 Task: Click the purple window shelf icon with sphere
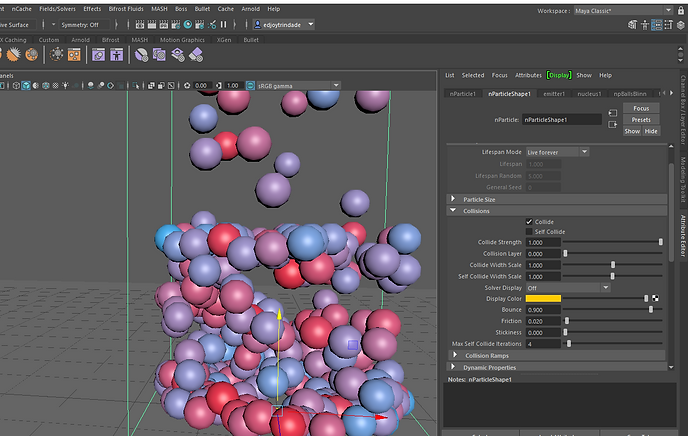coord(98,55)
